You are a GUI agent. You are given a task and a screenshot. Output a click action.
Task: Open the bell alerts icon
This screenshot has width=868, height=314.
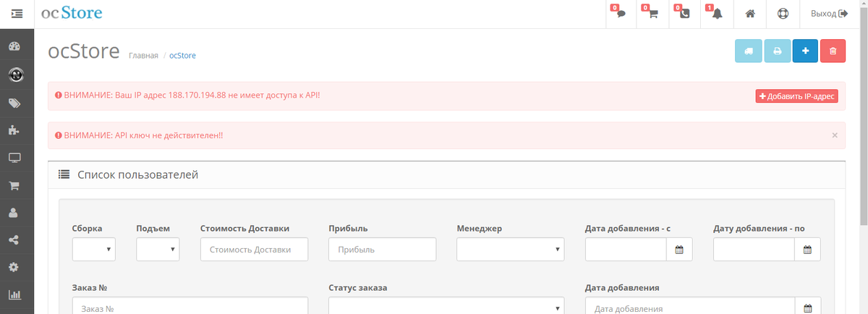717,14
